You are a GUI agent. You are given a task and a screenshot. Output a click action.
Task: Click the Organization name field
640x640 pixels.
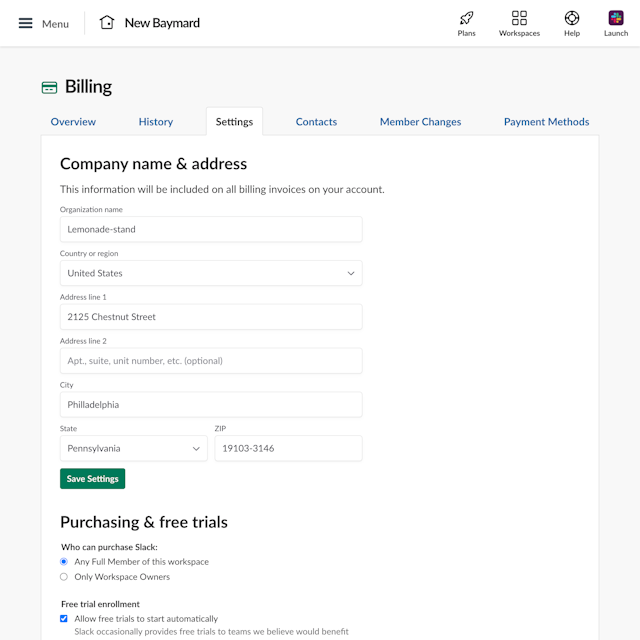click(211, 229)
